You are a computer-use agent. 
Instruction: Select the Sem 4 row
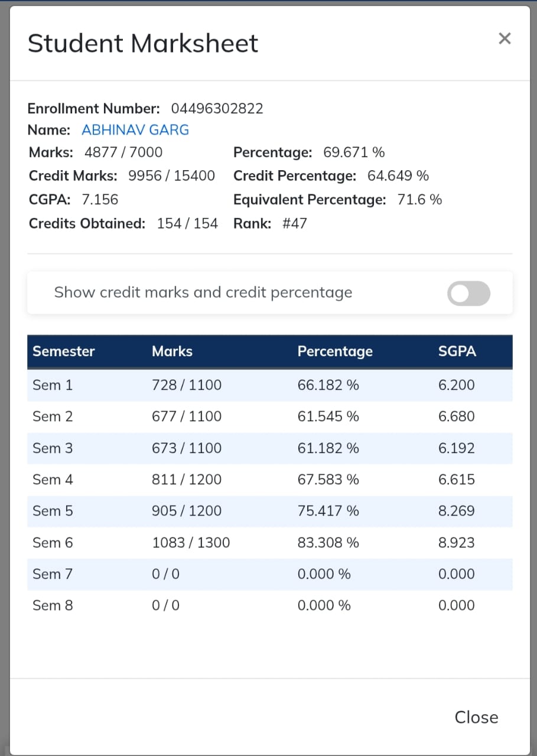pyautogui.click(x=270, y=480)
